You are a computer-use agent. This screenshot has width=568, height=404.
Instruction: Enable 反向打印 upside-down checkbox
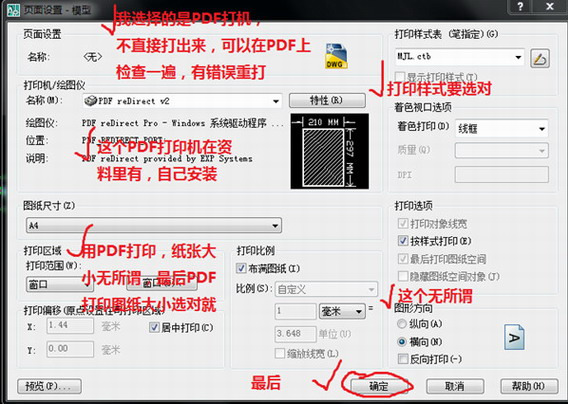[402, 359]
